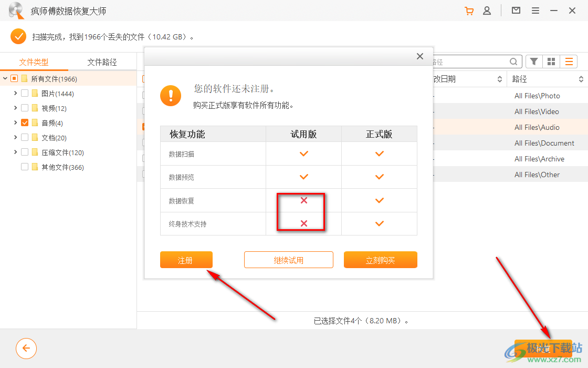The height and width of the screenshot is (368, 588).
Task: Check the 其他文件(366) checkbox
Action: (25, 167)
